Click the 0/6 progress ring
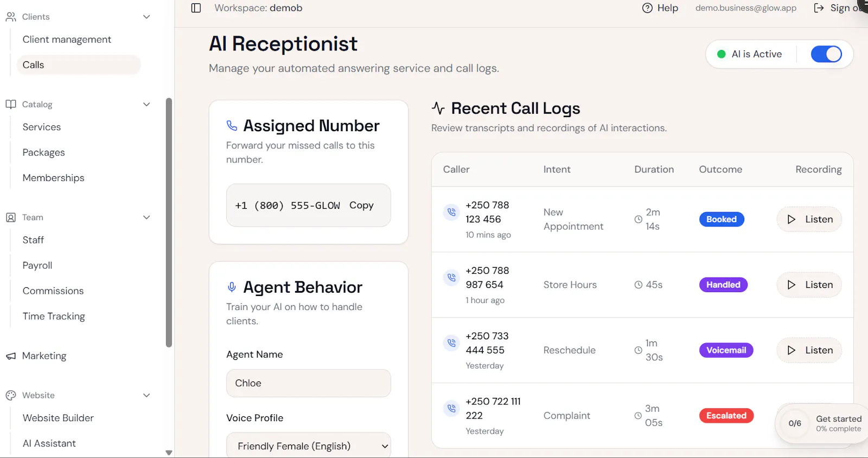The height and width of the screenshot is (458, 868). 795,423
